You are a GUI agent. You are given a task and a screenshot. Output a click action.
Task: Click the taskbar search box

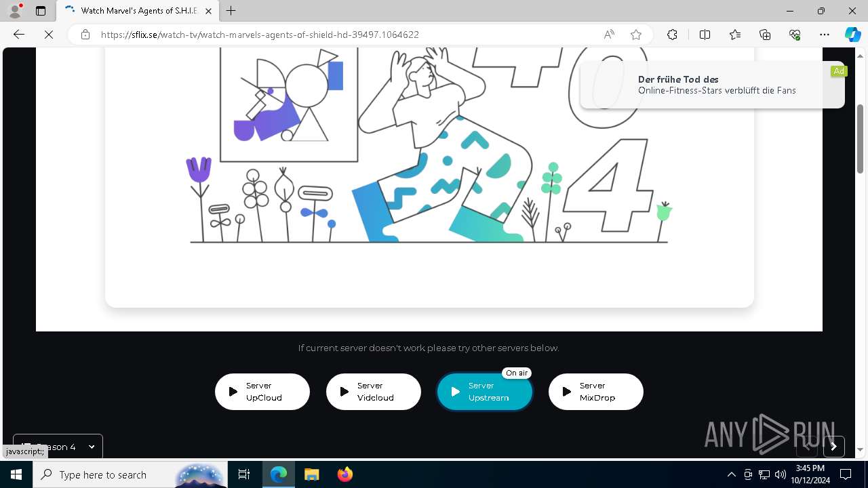pos(130,474)
